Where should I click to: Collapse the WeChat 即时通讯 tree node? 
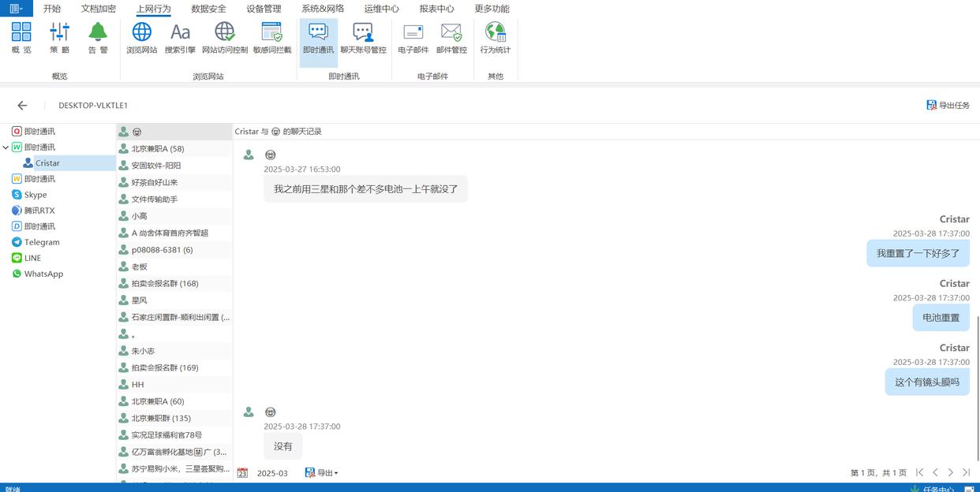tap(6, 147)
